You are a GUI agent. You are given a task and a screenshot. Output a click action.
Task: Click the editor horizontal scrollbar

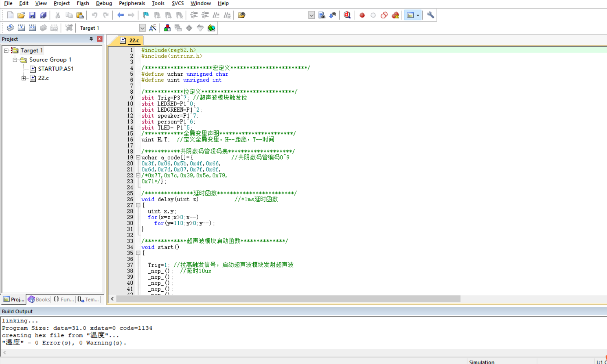coord(288,299)
